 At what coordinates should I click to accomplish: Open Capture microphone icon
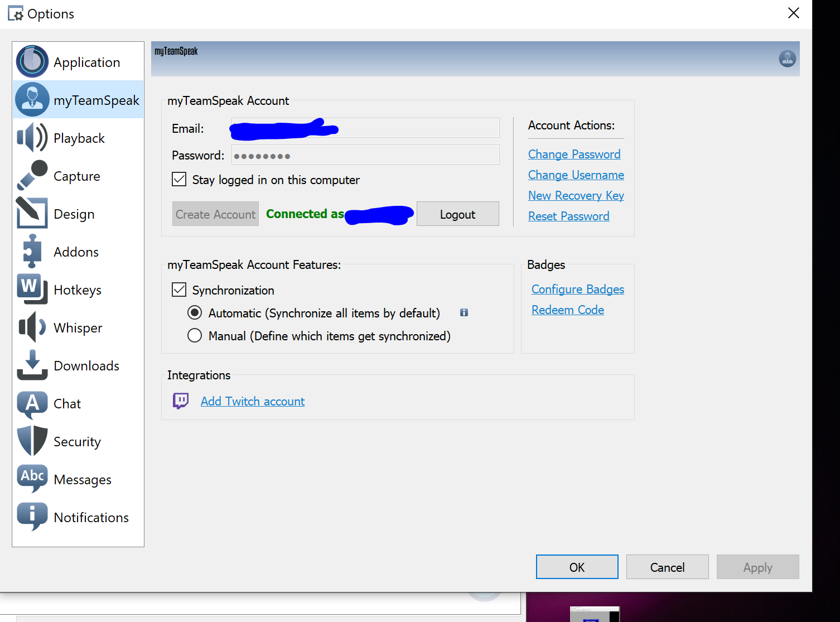pos(32,176)
